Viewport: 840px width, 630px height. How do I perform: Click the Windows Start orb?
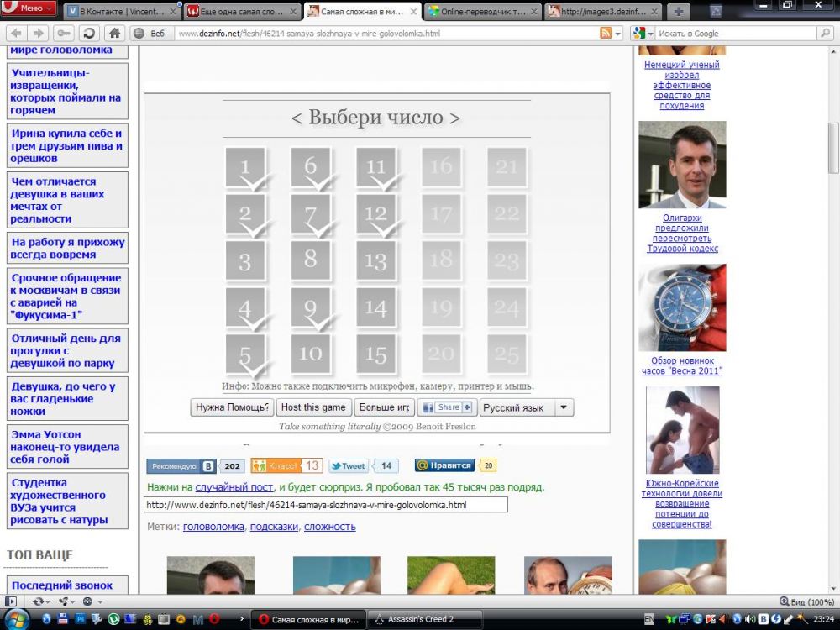18,619
